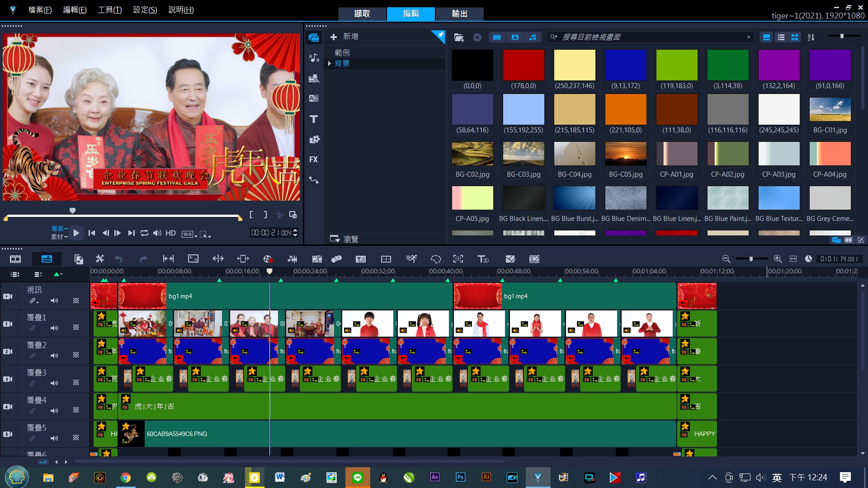The width and height of the screenshot is (868, 488).
Task: Click the Split clip scissors icon
Action: [279, 215]
